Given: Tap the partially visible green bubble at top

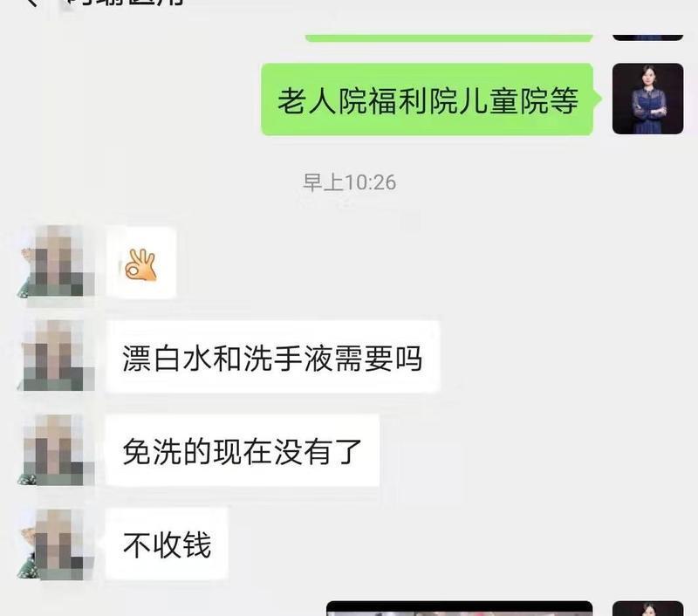Looking at the screenshot, I should (x=448, y=38).
